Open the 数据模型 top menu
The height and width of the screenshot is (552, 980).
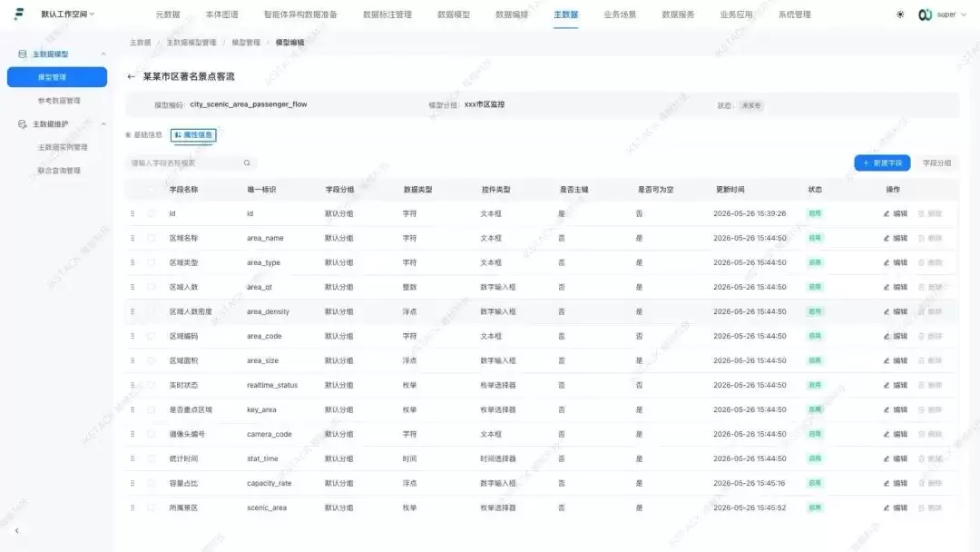[x=453, y=15]
